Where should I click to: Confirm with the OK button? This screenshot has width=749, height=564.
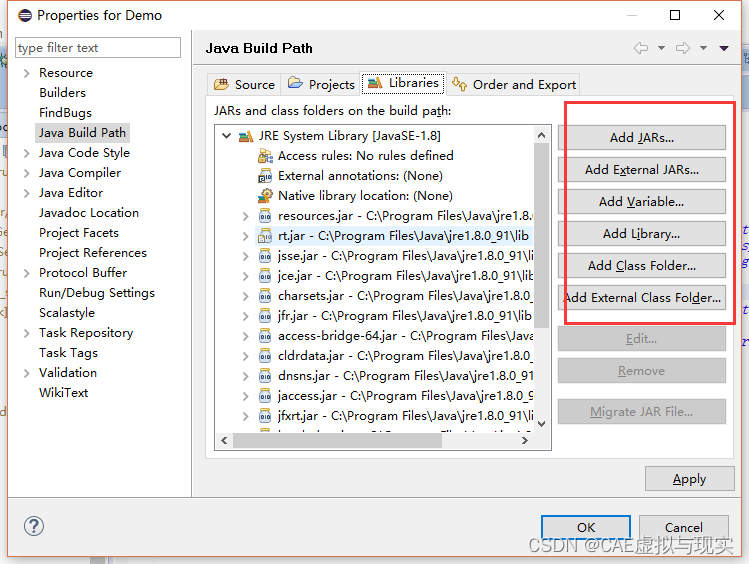[586, 527]
